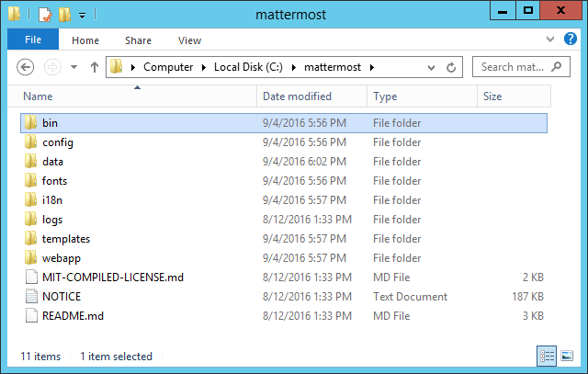Click Local Disk (C:) in the breadcrumb
Screen dimensions: 588x374
(x=248, y=67)
